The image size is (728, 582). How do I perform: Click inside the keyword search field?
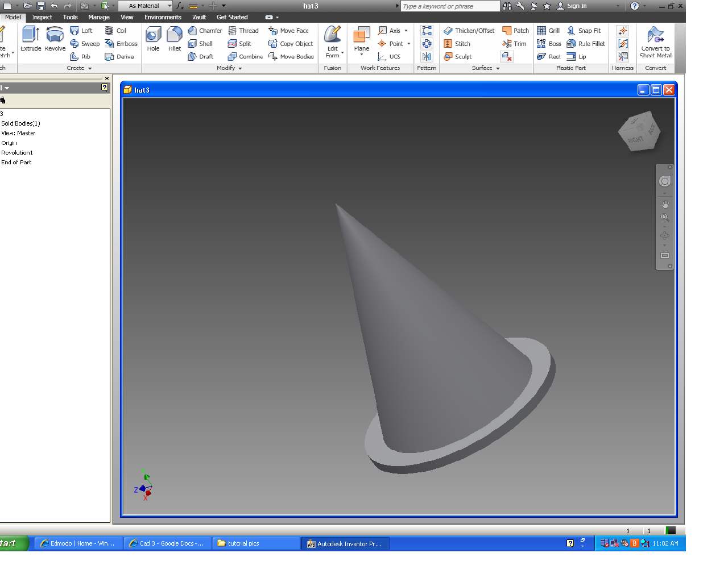pyautogui.click(x=449, y=6)
